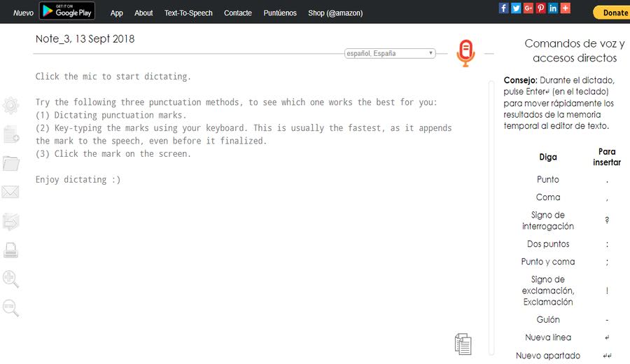Viewport: 630px width, 364px height.
Task: Open saved notes folder icon
Action: 10,163
